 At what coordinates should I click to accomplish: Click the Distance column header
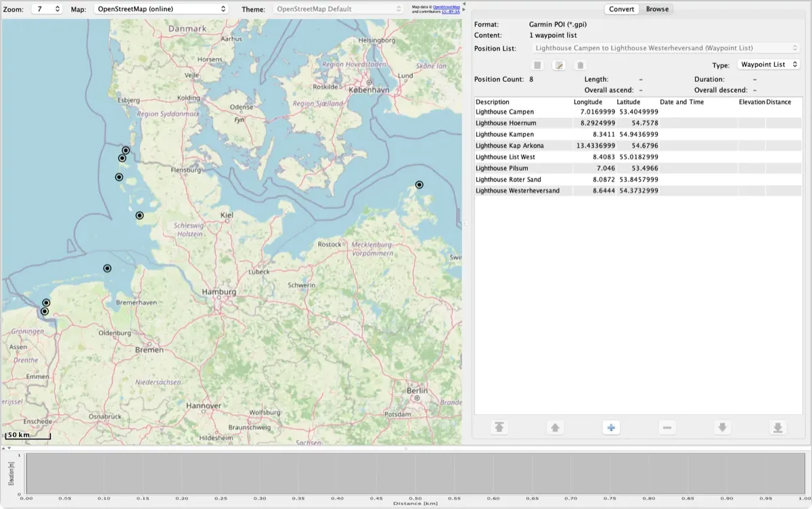[784, 102]
